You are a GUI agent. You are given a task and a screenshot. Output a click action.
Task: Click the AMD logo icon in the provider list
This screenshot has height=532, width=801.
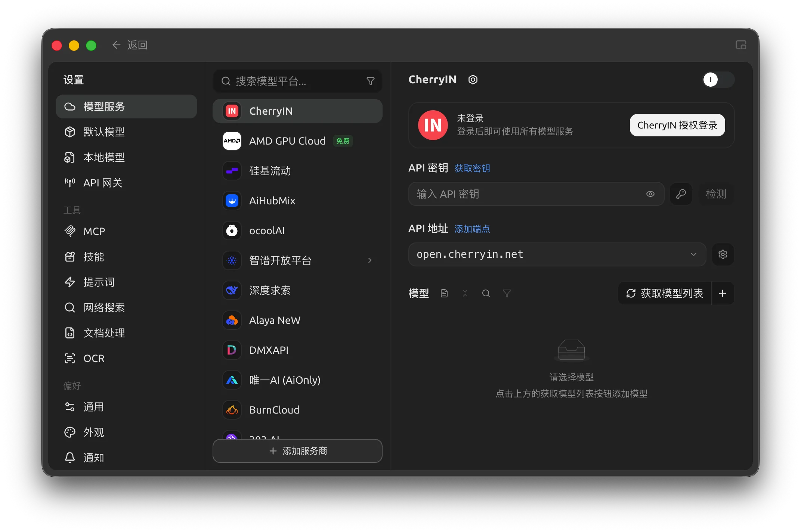232,141
